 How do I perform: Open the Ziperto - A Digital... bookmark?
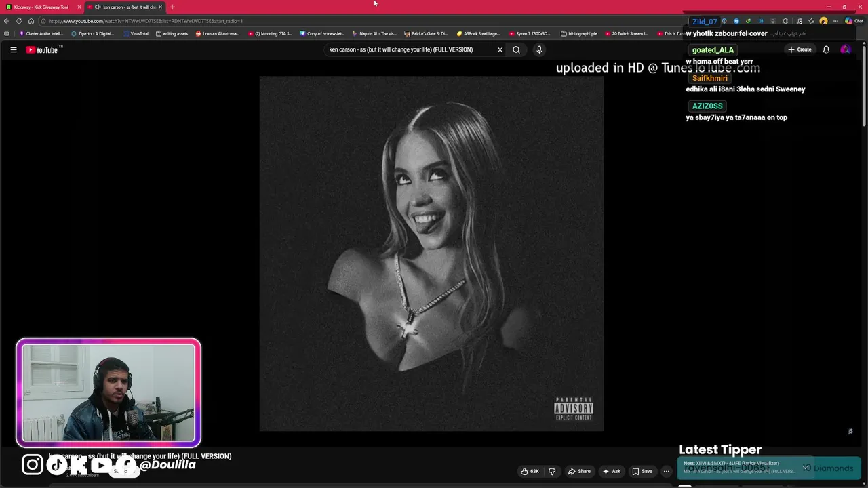click(93, 33)
